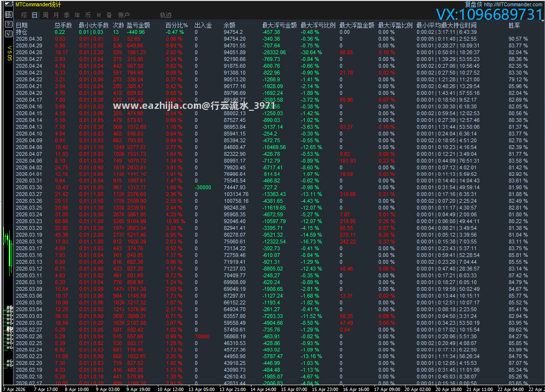Screen dimensions: 545x392
Task: Switch to the 账户 account tab
Action: coord(124,15)
